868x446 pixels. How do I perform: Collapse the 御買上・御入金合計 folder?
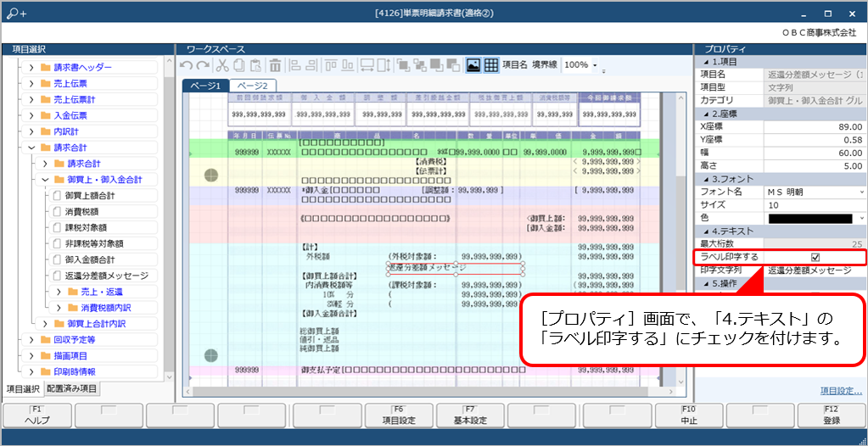tap(44, 179)
